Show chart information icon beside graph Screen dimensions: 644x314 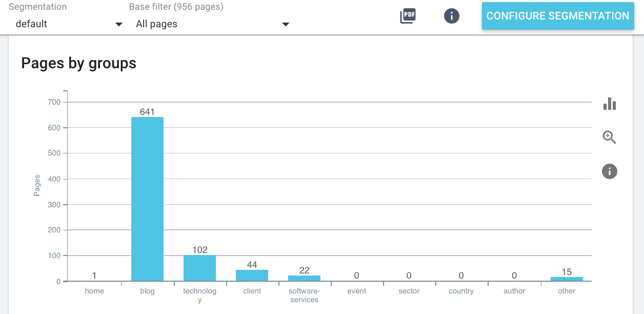pos(609,171)
